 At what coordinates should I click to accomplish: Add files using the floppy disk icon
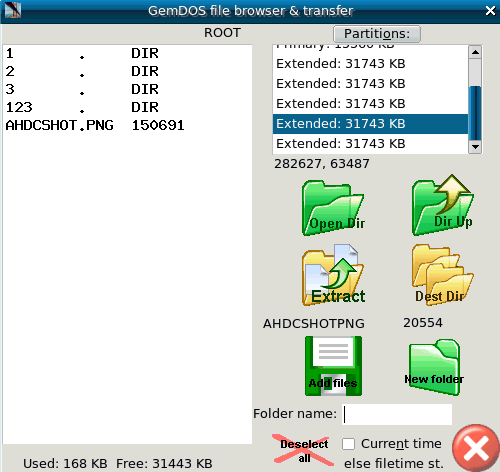pos(333,366)
